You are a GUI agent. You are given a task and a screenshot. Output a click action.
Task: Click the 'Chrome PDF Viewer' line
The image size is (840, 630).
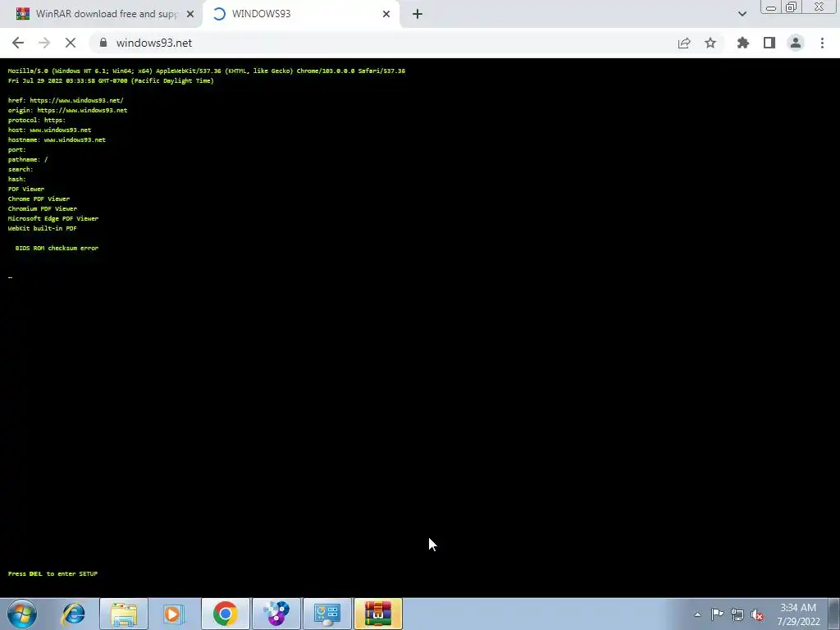(x=39, y=199)
